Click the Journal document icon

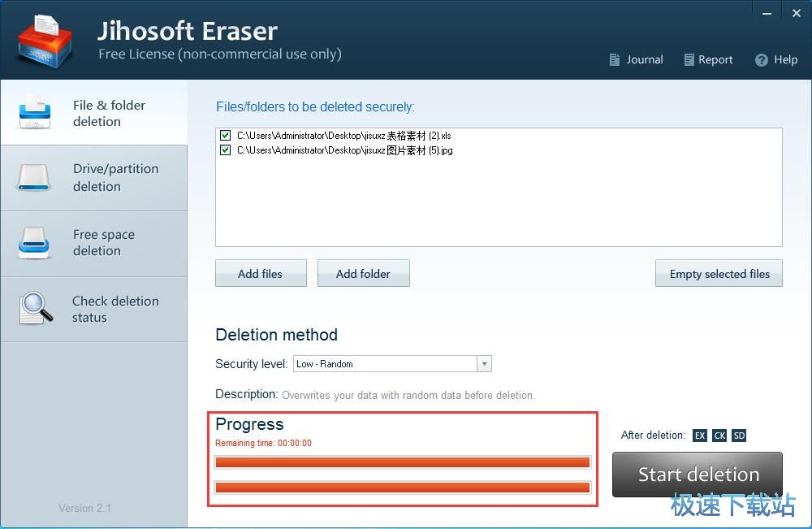615,60
